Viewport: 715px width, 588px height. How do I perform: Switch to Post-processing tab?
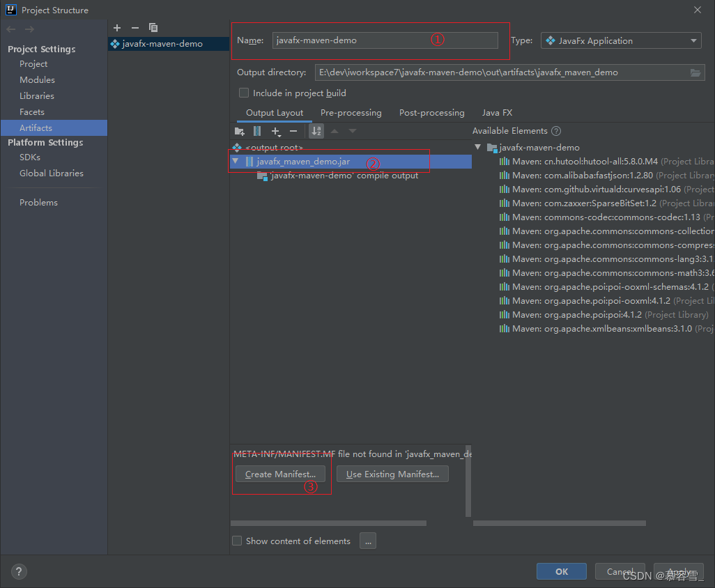pyautogui.click(x=432, y=113)
